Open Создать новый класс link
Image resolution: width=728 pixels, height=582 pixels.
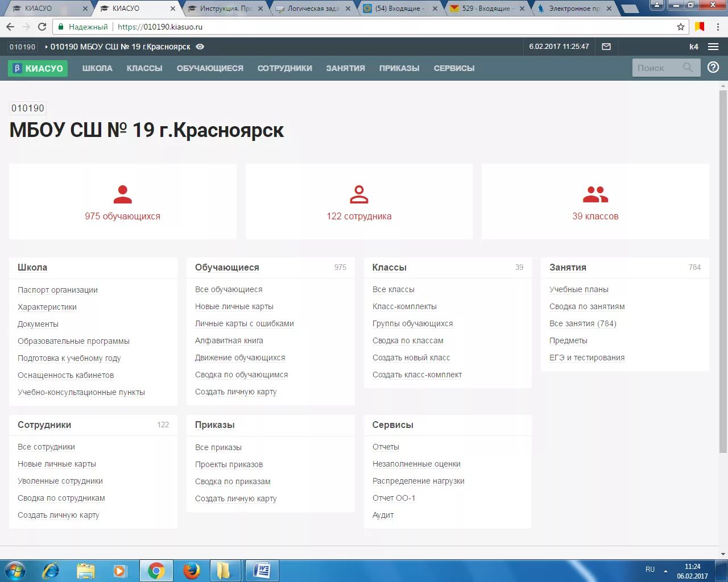(x=411, y=357)
